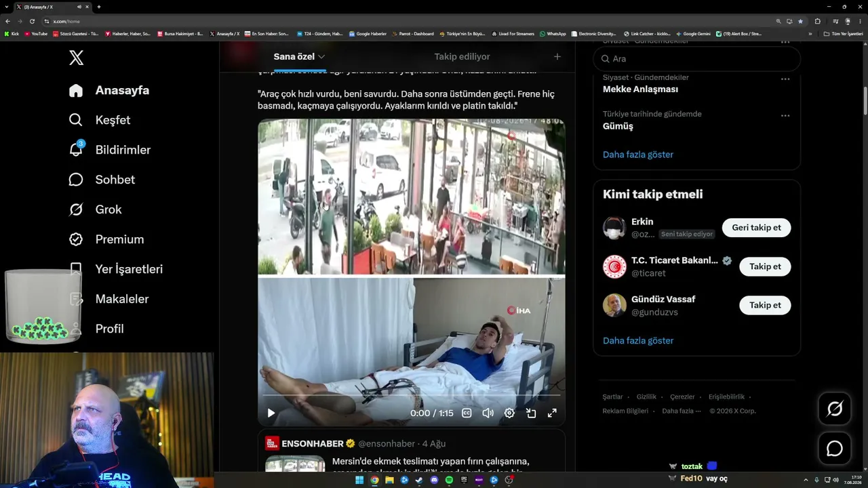Go to Anasayfa in the sidebar
The height and width of the screenshot is (488, 868).
tap(108, 90)
